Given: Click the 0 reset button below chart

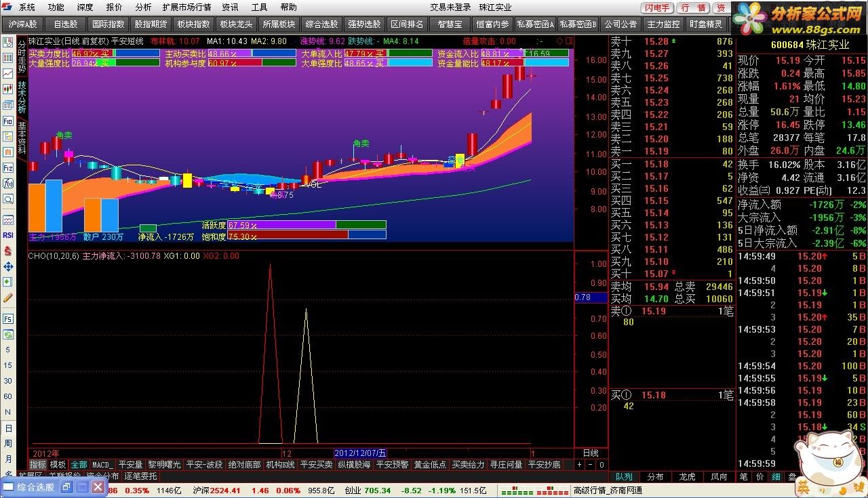Looking at the screenshot, I should pyautogui.click(x=601, y=465).
